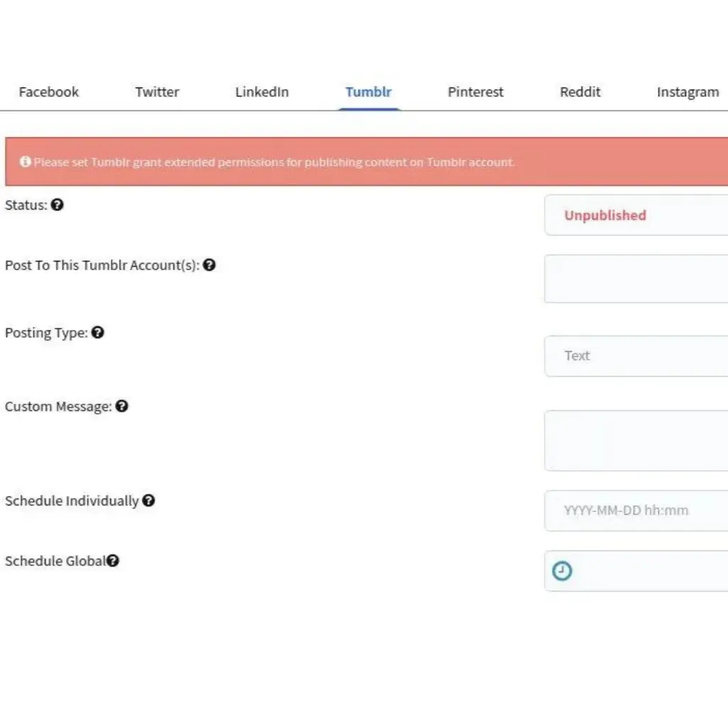
Task: Switch to the Facebook tab
Action: (48, 92)
